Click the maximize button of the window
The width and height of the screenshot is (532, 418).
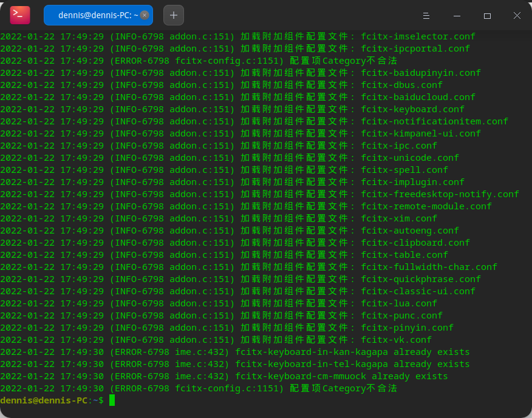point(488,16)
